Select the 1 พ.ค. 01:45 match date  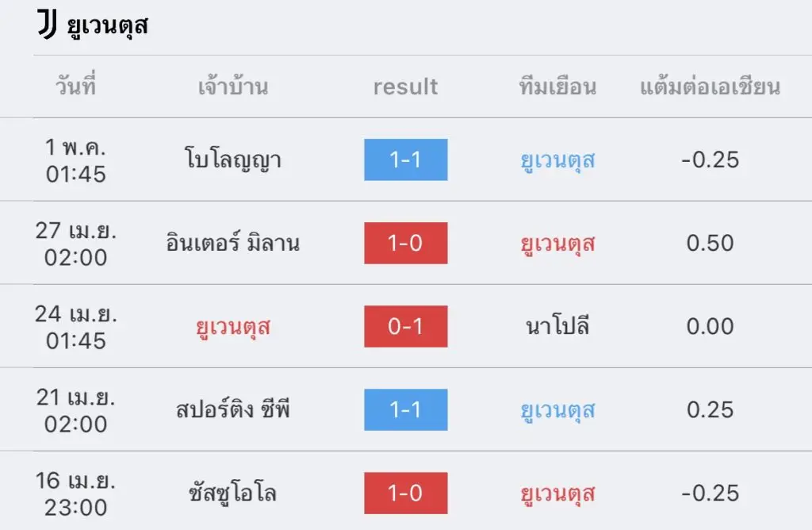[x=76, y=160]
